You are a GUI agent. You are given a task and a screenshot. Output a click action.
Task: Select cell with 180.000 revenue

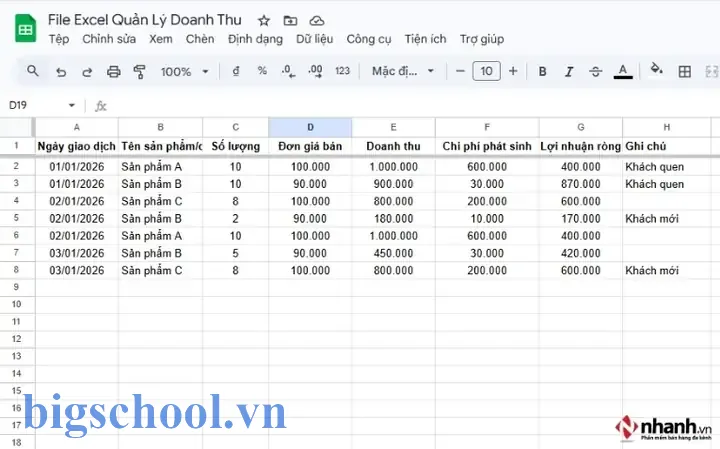[x=394, y=219]
